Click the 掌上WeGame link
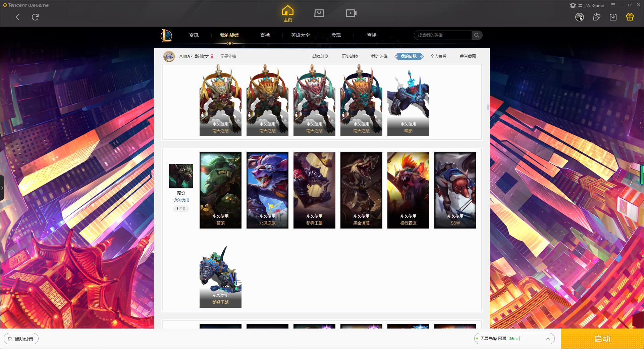This screenshot has width=644, height=349. tap(587, 5)
